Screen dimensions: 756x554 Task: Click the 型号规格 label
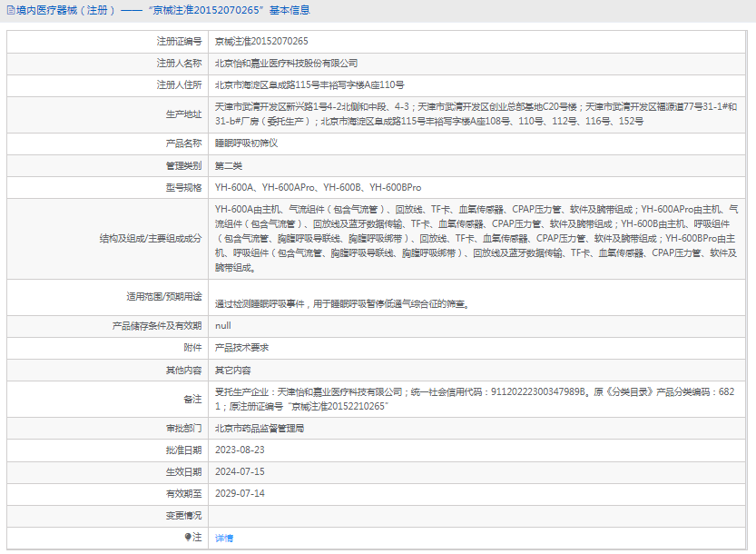183,187
